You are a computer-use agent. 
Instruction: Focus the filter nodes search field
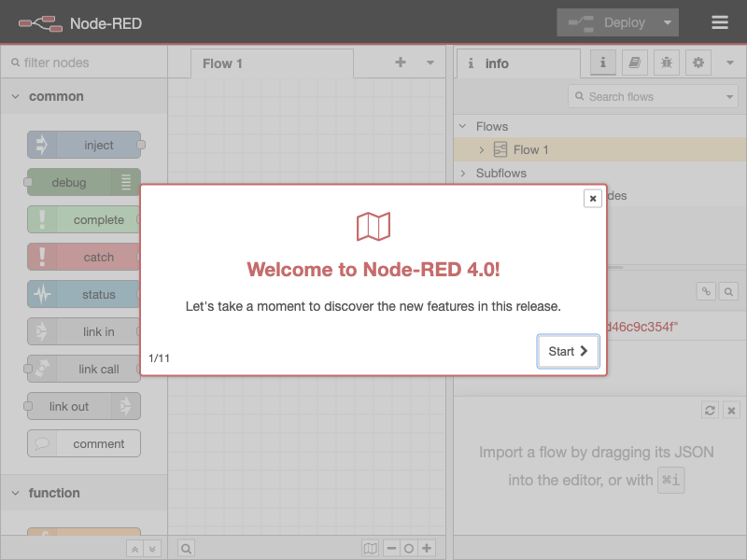click(84, 63)
